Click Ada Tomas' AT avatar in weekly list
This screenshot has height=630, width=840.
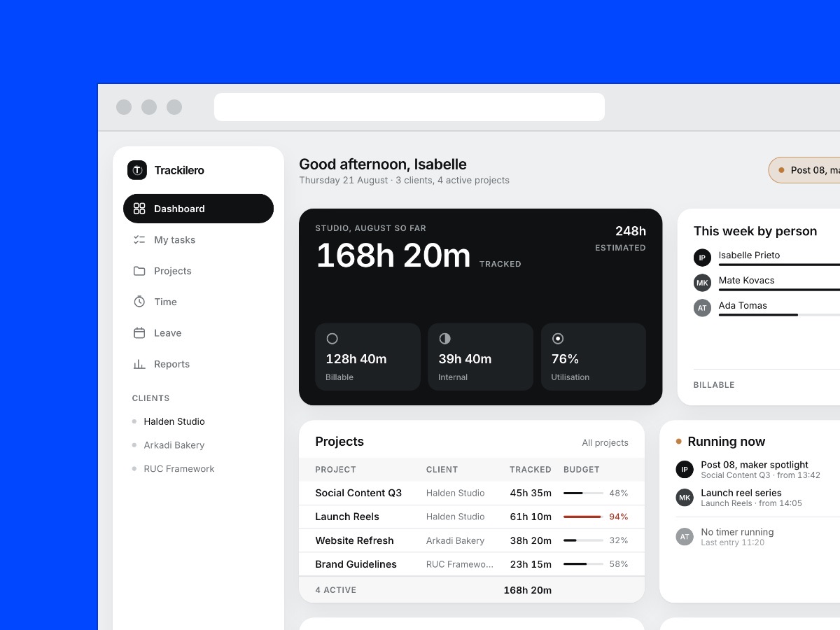702,308
